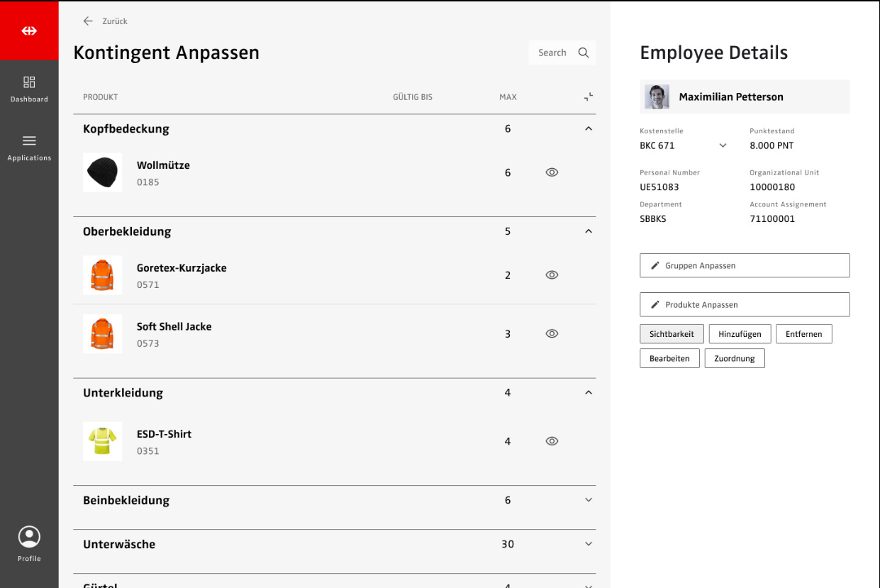Image resolution: width=880 pixels, height=588 pixels.
Task: Toggle visibility of ESD-T-Shirt
Action: tap(552, 441)
